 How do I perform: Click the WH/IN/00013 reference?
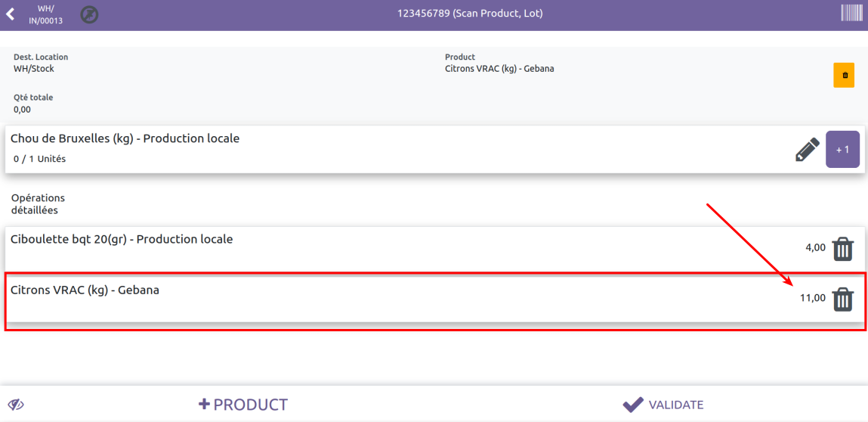pos(45,14)
